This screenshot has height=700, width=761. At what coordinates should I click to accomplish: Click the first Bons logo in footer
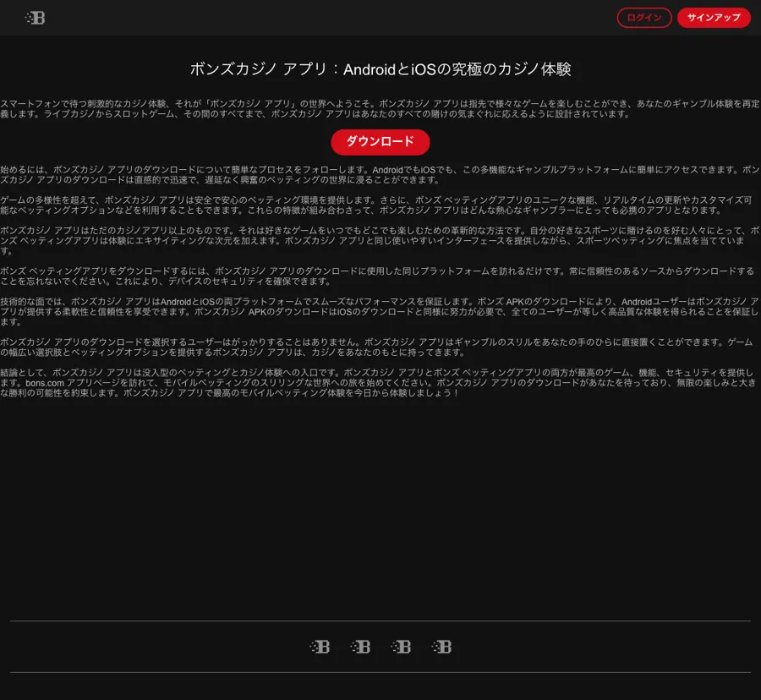click(320, 647)
